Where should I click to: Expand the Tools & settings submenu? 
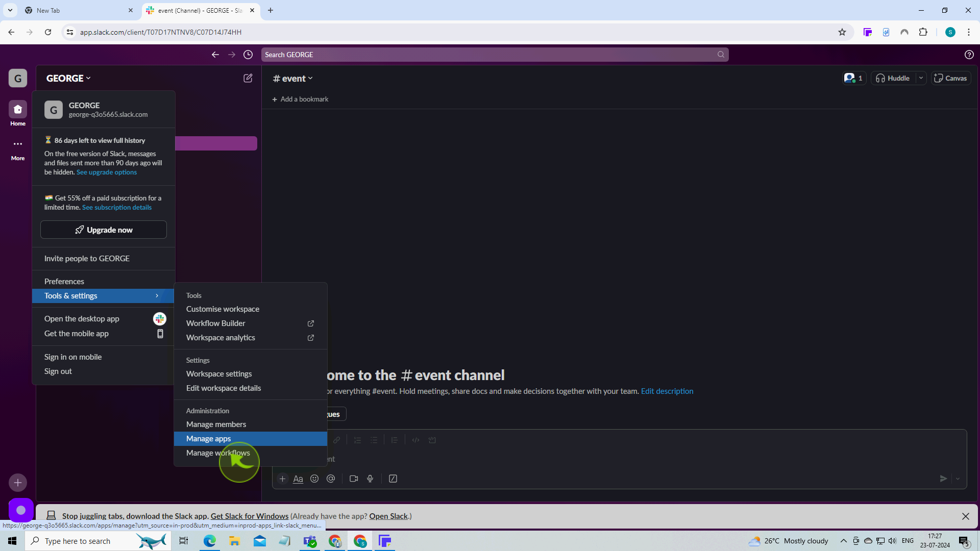click(103, 296)
